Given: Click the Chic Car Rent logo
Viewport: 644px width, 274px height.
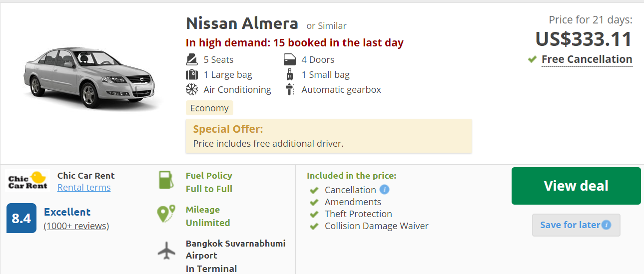Looking at the screenshot, I should (x=28, y=181).
